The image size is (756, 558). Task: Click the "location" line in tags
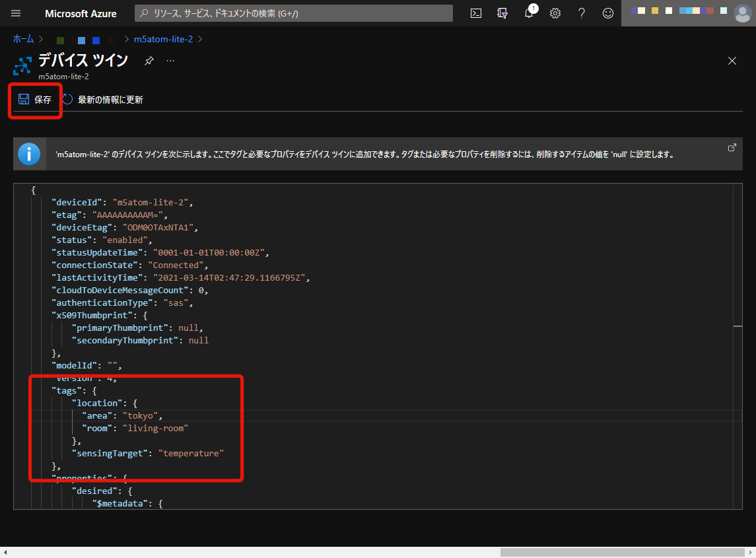click(104, 403)
